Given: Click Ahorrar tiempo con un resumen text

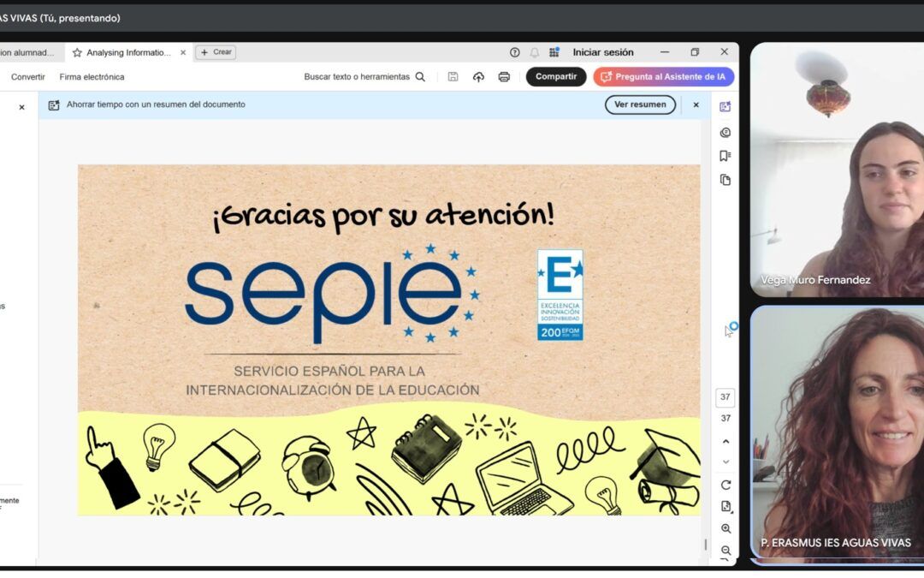Looking at the screenshot, I should (x=156, y=104).
